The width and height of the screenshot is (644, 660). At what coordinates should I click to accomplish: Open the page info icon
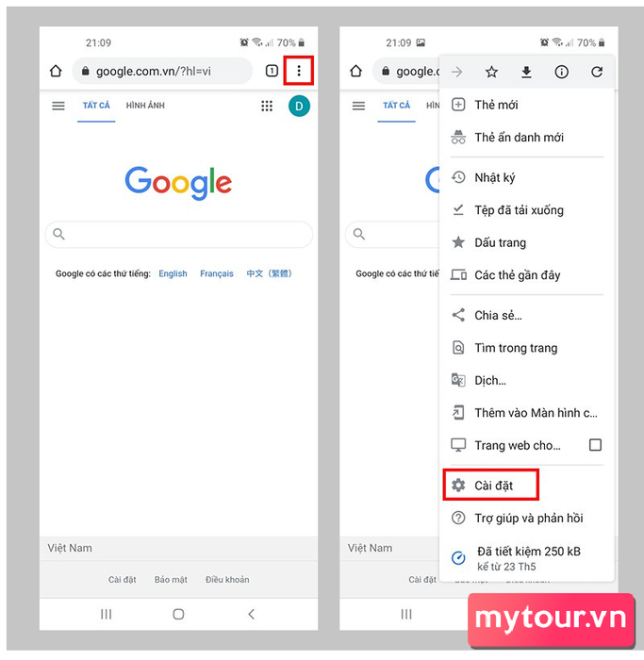pyautogui.click(x=561, y=72)
